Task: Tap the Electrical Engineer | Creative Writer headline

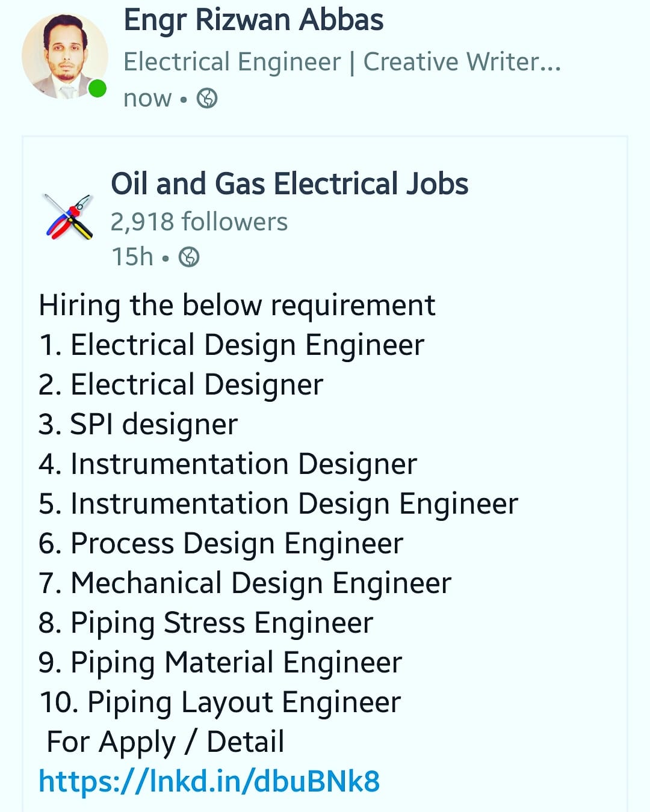Action: click(342, 62)
